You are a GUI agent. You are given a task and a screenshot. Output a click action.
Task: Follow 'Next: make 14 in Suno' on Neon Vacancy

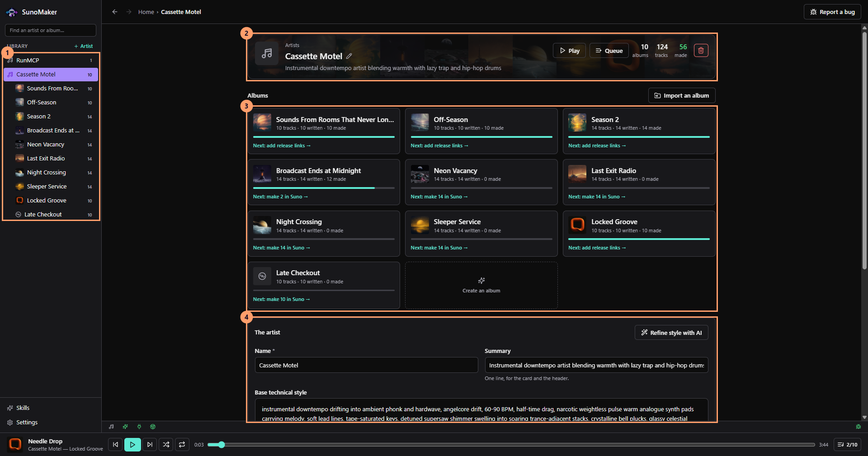tap(439, 197)
